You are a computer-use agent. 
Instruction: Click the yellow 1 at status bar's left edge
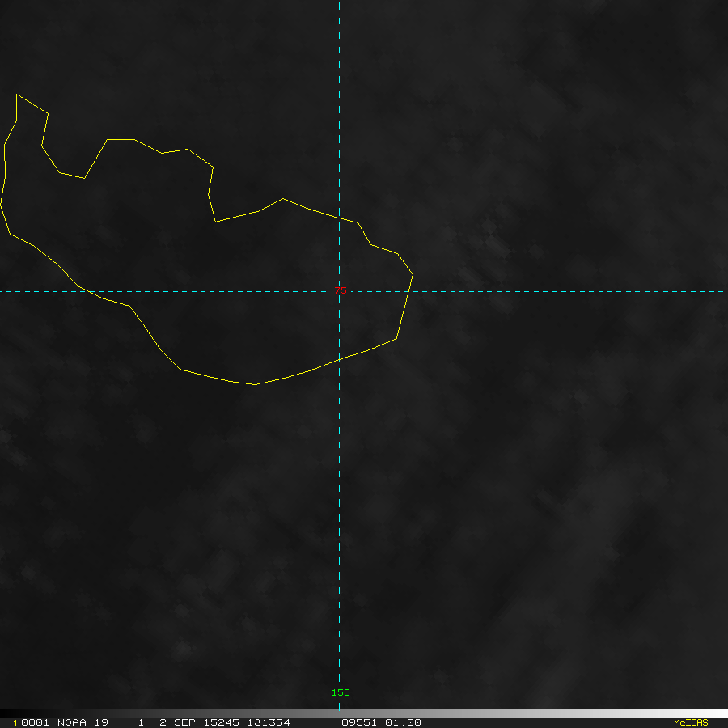click(x=15, y=722)
